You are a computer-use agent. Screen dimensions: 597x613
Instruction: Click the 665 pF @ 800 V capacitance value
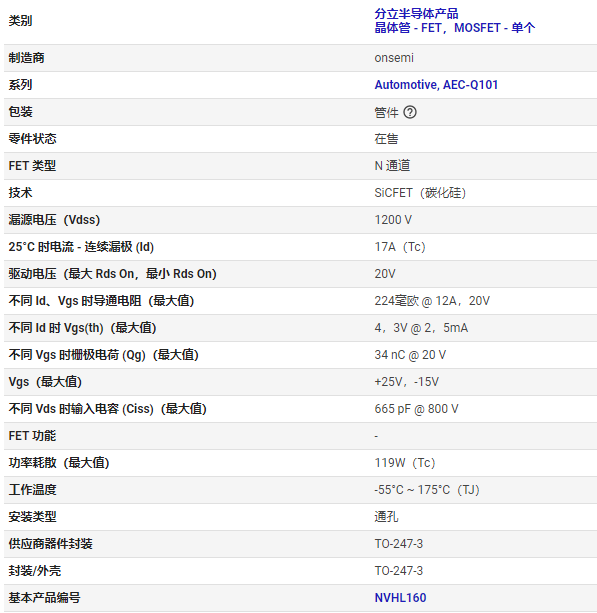416,409
